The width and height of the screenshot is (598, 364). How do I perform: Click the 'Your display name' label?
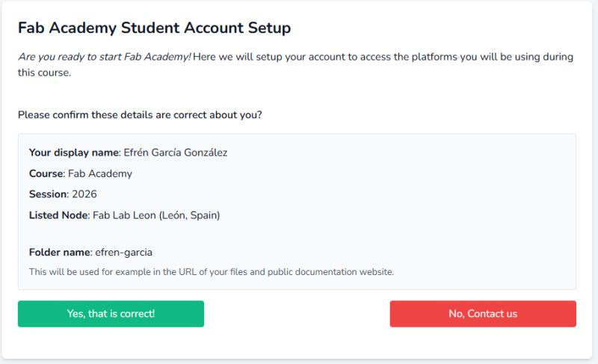coord(74,152)
